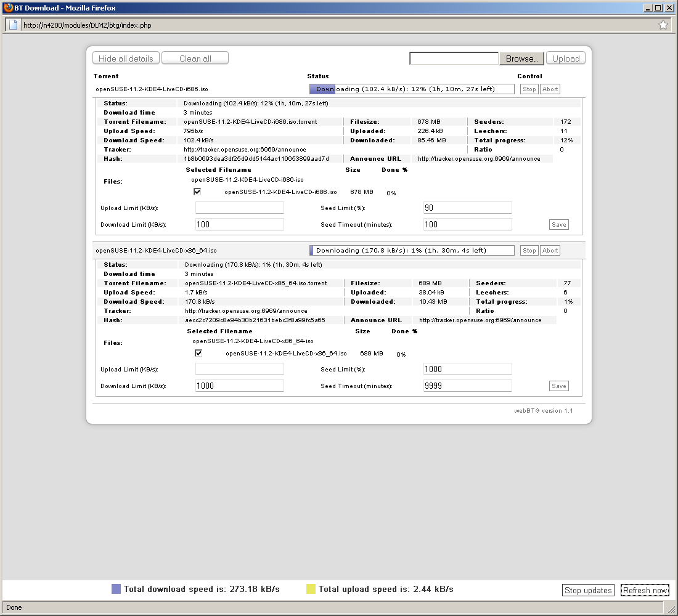Stop the i686 LiveCD torrent
The width and height of the screenshot is (678, 616).
coord(529,89)
